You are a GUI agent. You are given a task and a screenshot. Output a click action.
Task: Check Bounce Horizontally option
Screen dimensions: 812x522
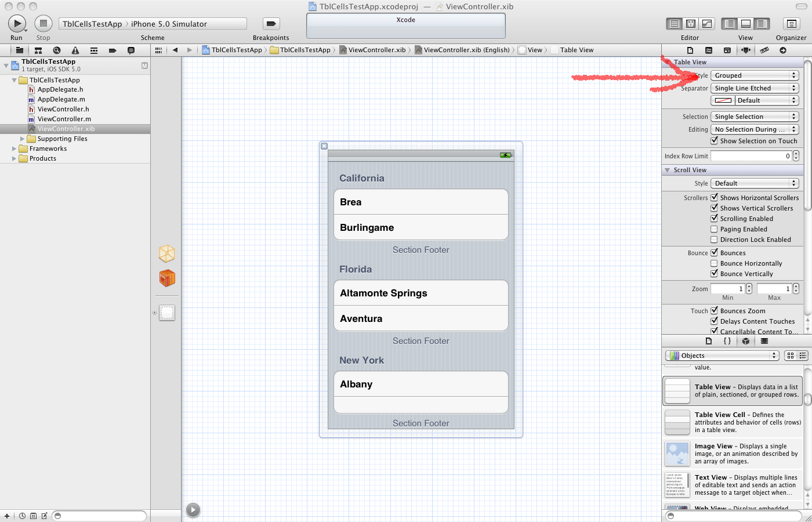[x=714, y=263]
